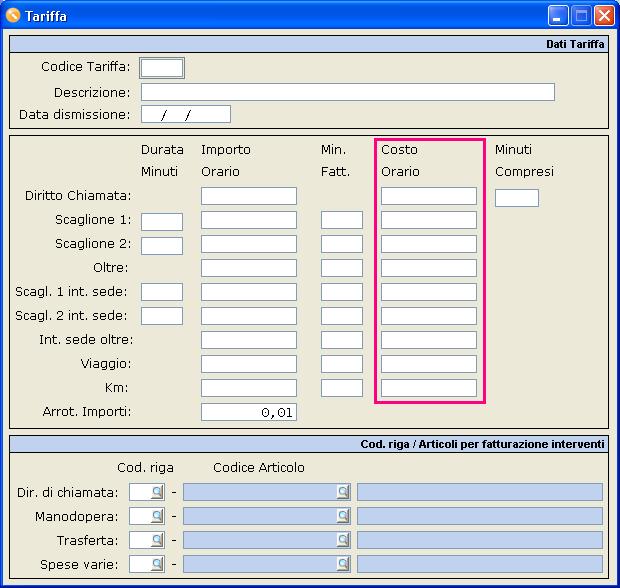The width and height of the screenshot is (620, 588).
Task: Click Scagl. 2 int. sede Importo Orario field
Action: coord(249,316)
